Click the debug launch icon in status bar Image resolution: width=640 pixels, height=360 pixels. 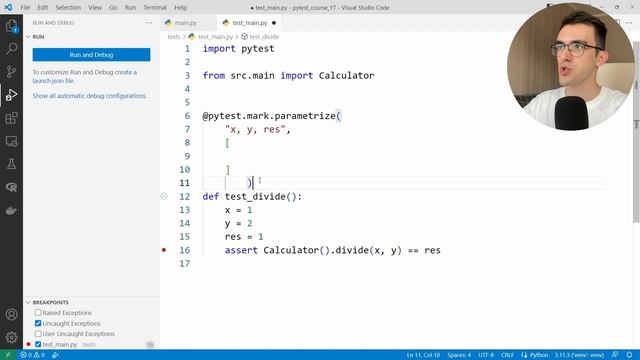tap(55, 355)
